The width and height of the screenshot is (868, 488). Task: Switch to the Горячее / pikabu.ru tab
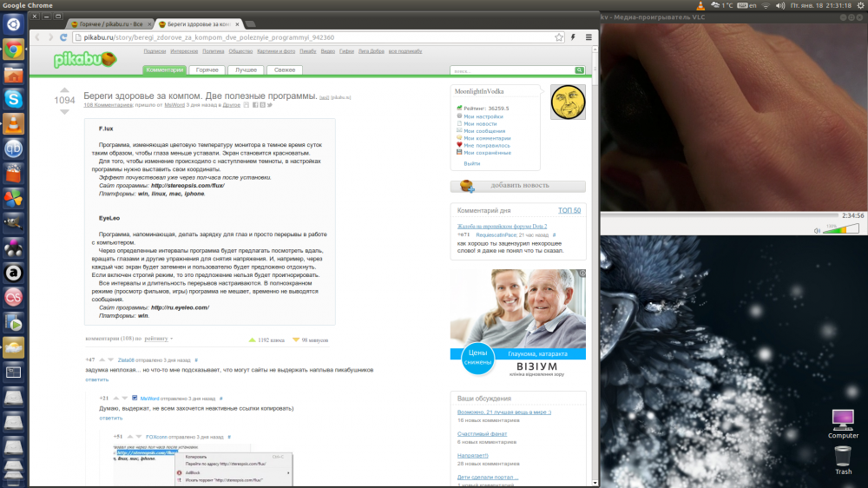pos(109,24)
